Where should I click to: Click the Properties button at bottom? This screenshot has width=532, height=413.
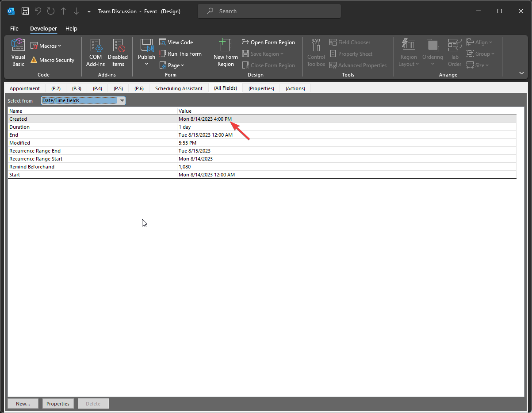tap(58, 404)
